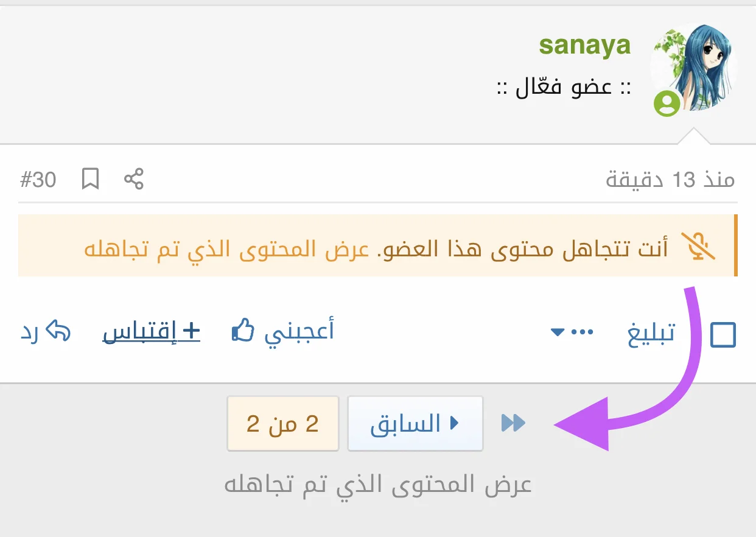The height and width of the screenshot is (537, 756).
Task: Jump to first page using double-arrow icon
Action: point(513,423)
